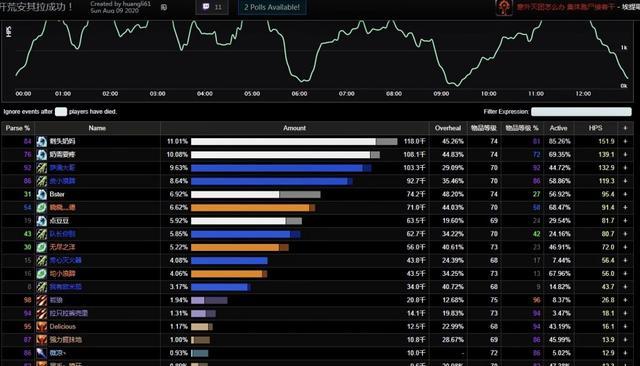640x366 pixels.
Task: Expand the 72.0 HPS row with plus
Action: [x=625, y=247]
